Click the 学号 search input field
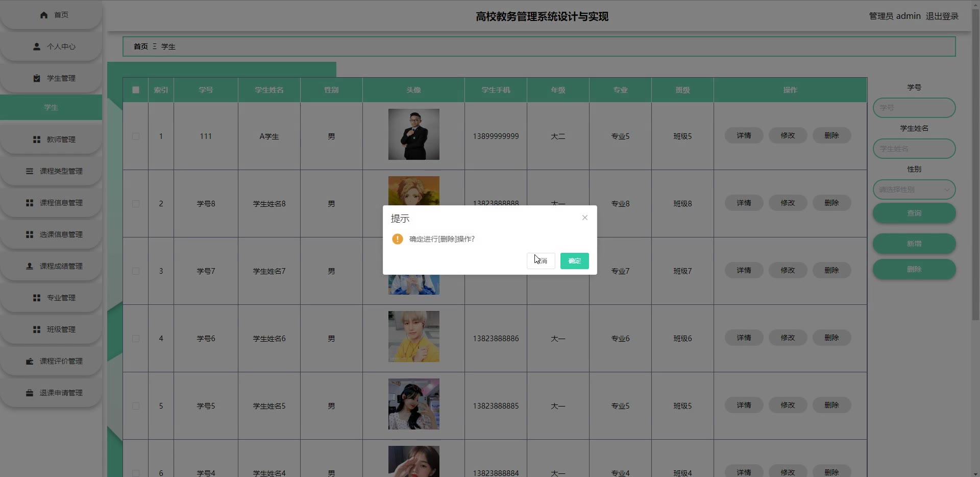Screen dimensions: 980x477 914,108
